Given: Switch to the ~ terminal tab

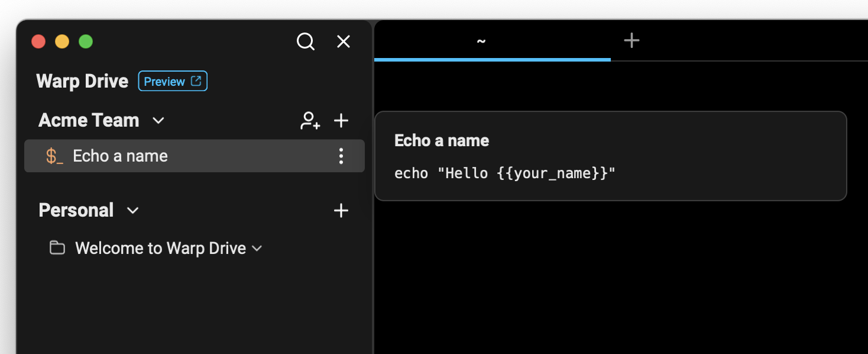Looking at the screenshot, I should coord(481,41).
